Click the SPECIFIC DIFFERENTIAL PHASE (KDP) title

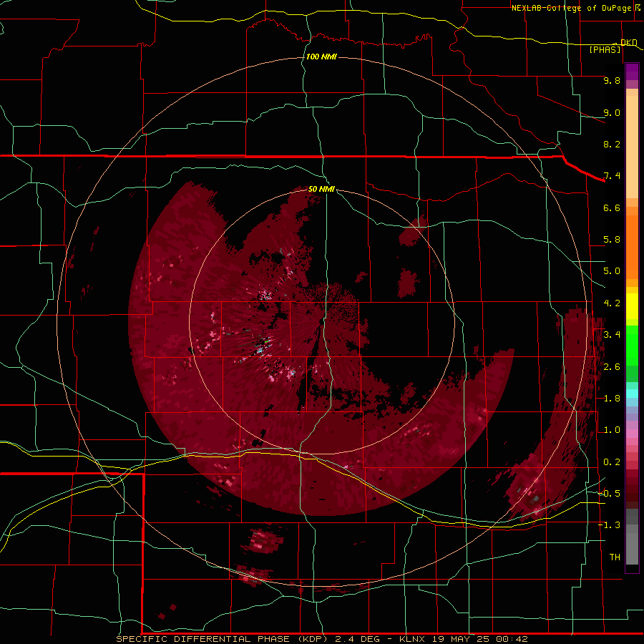(223, 639)
